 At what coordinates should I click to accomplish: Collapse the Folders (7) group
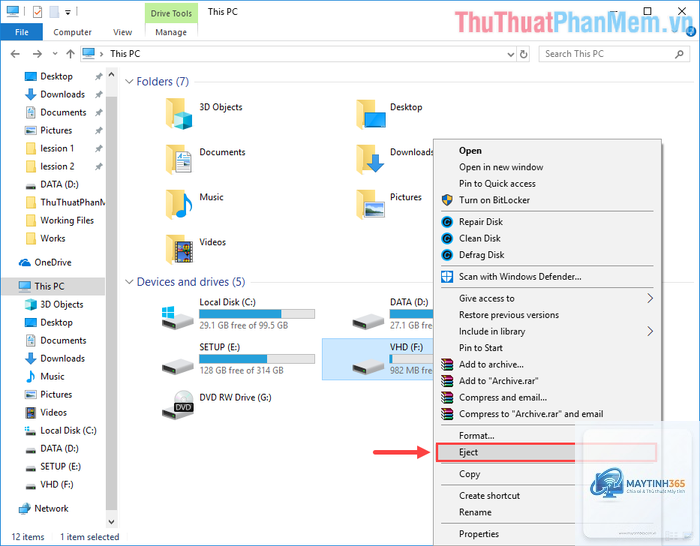coord(129,82)
